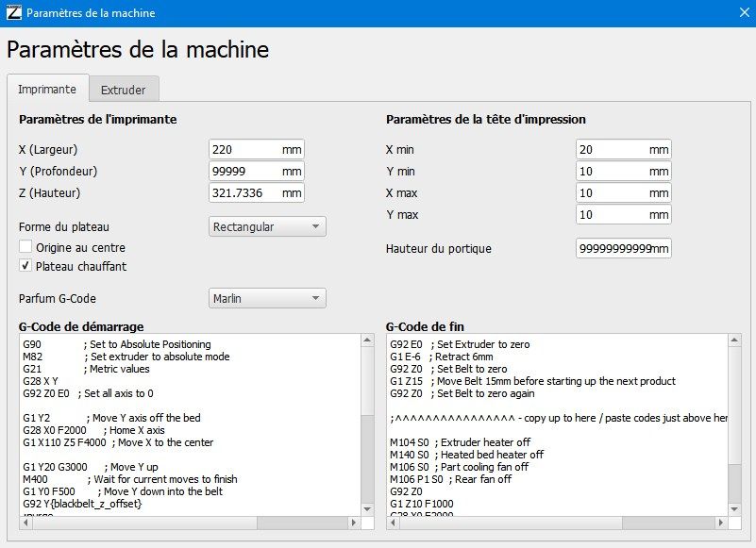Edit the X (Largeur) field

tap(257, 149)
